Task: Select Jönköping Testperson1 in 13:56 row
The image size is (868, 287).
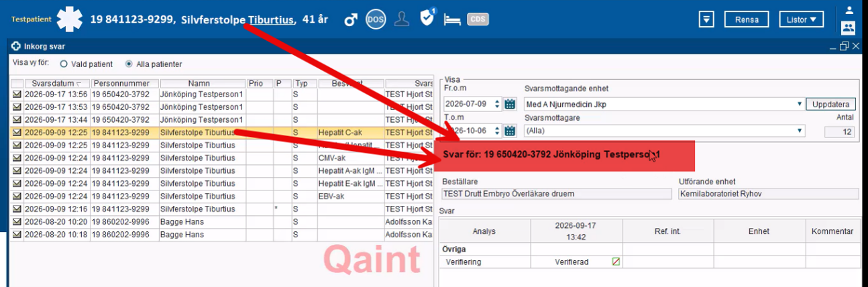Action: tap(203, 95)
